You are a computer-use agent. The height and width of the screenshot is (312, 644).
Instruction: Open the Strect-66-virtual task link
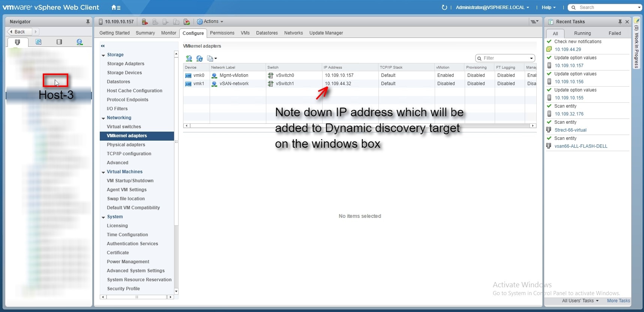(x=570, y=130)
